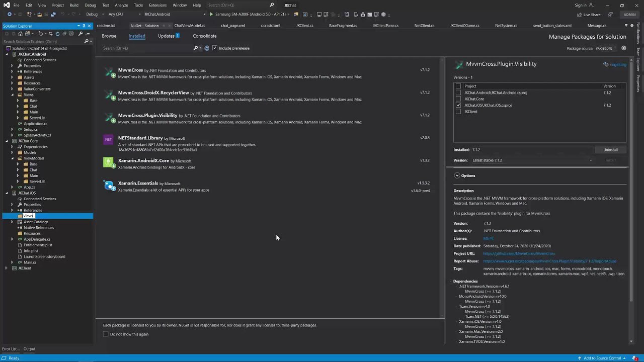
Task: Click the global search magnifier in title bar
Action: tap(272, 5)
